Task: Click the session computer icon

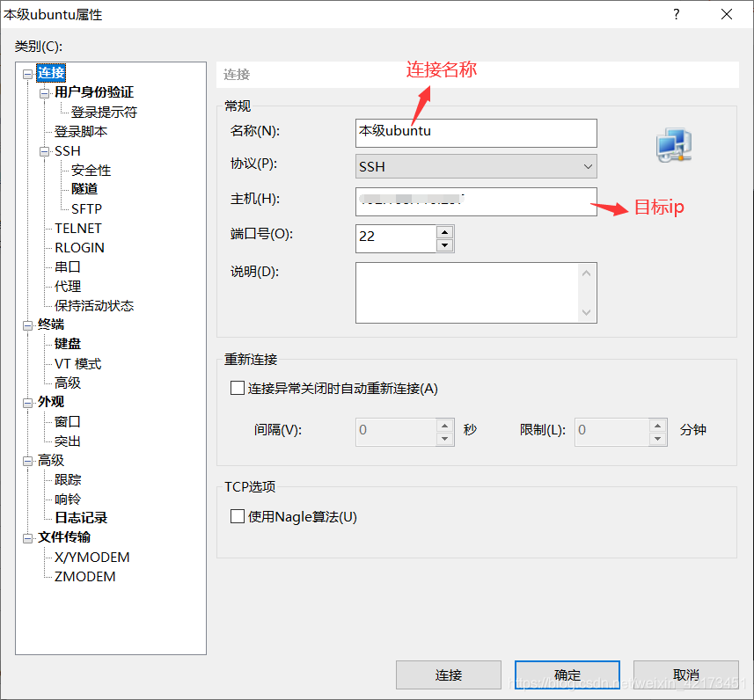Action: [x=672, y=145]
